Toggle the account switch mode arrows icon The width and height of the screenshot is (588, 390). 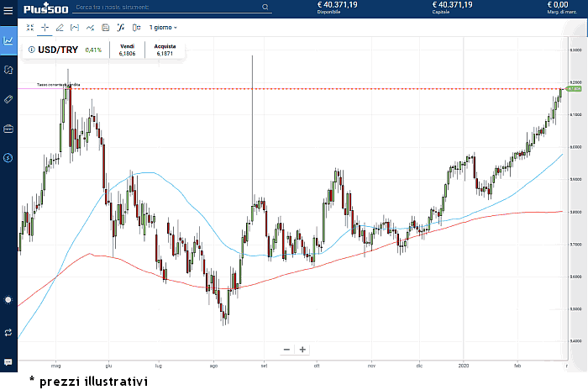tap(8, 332)
